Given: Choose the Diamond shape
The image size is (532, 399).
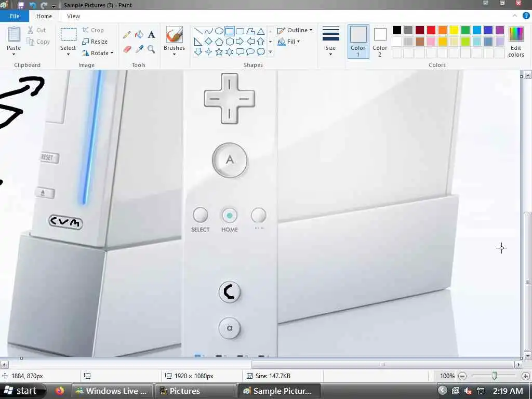Looking at the screenshot, I should (x=209, y=42).
